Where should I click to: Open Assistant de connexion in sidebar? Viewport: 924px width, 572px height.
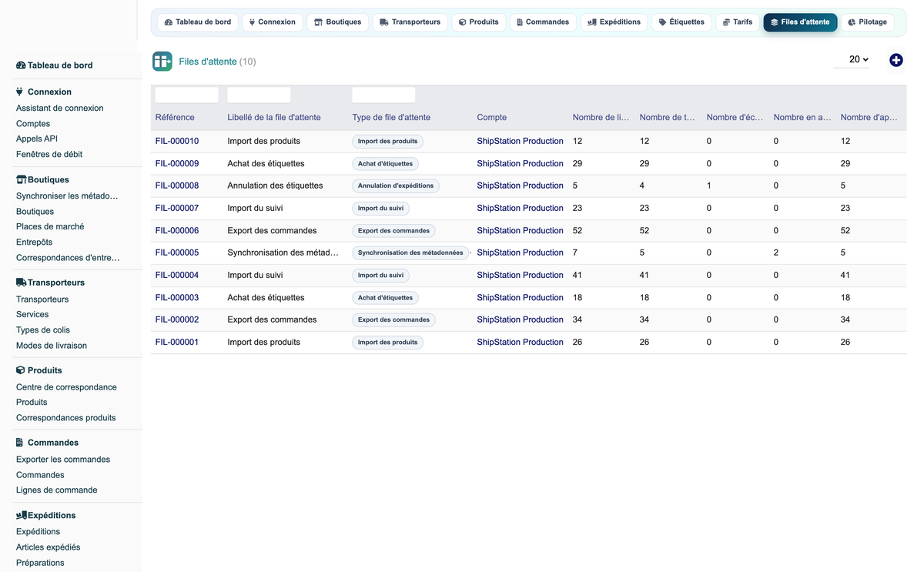coord(60,109)
